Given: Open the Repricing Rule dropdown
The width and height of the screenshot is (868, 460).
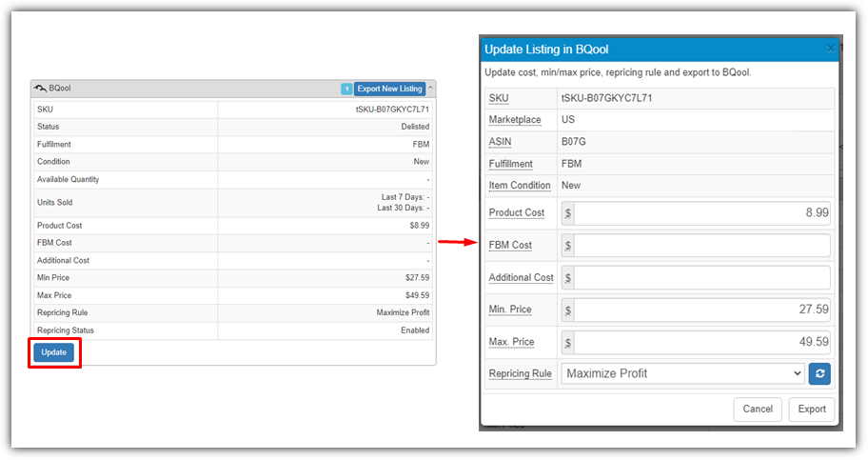Looking at the screenshot, I should (x=682, y=373).
